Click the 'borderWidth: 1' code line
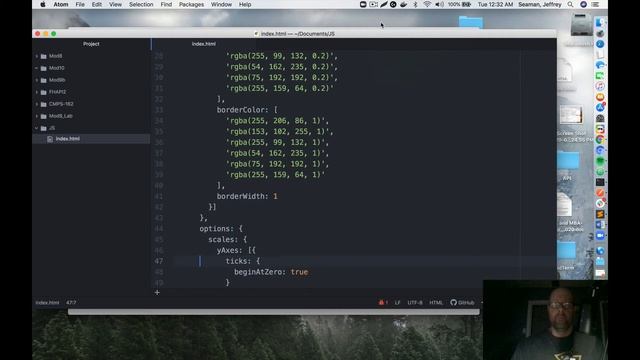This screenshot has height=360, width=640. click(x=247, y=196)
